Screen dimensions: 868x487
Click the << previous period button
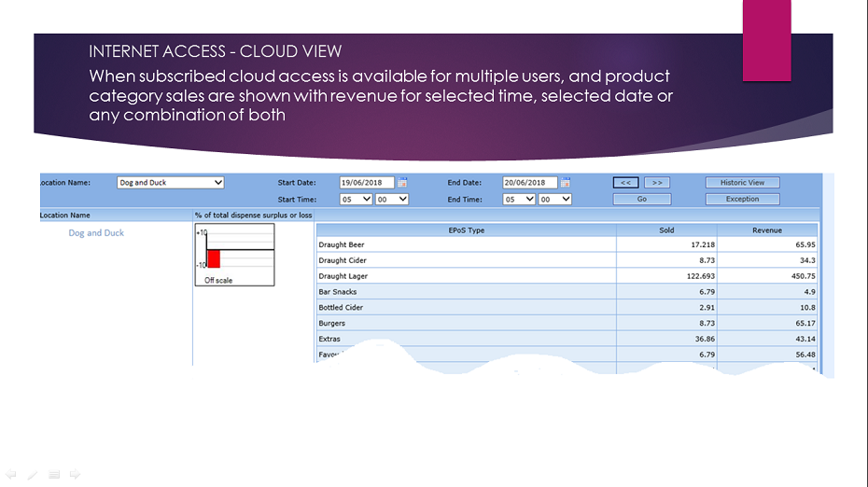[x=626, y=183]
